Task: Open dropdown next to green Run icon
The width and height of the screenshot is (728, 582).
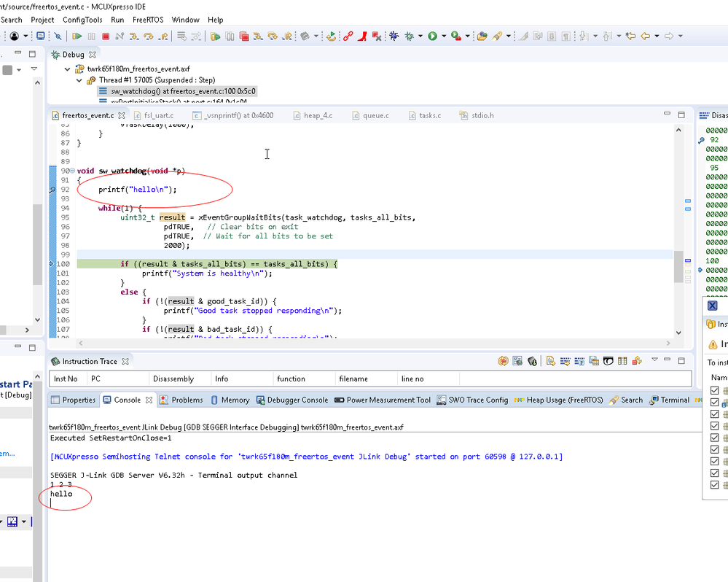Action: 444,36
